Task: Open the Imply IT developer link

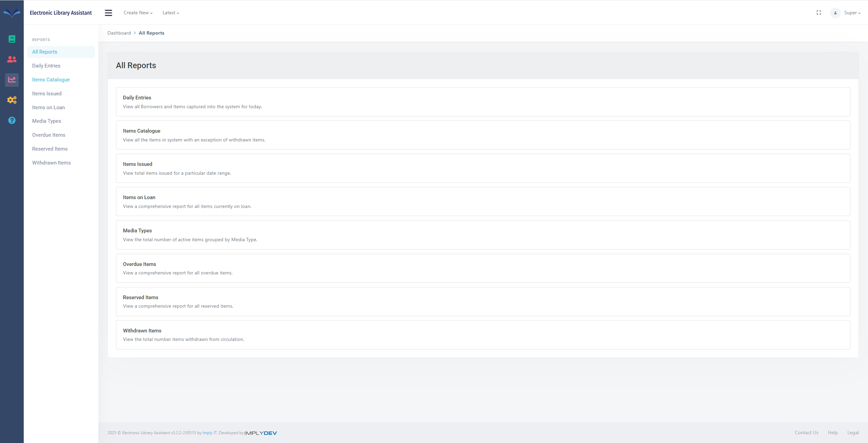Action: pos(209,433)
